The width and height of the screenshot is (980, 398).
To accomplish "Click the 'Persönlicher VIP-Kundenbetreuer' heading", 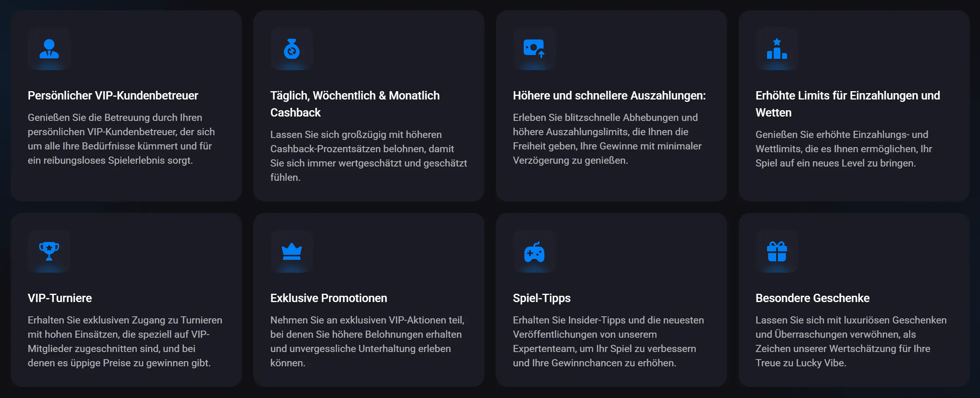I will tap(113, 96).
